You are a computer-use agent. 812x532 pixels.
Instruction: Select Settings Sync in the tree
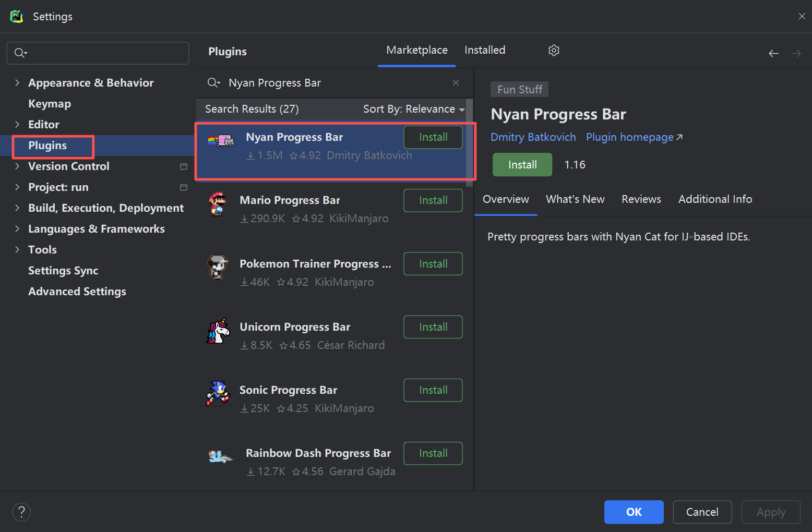click(63, 271)
